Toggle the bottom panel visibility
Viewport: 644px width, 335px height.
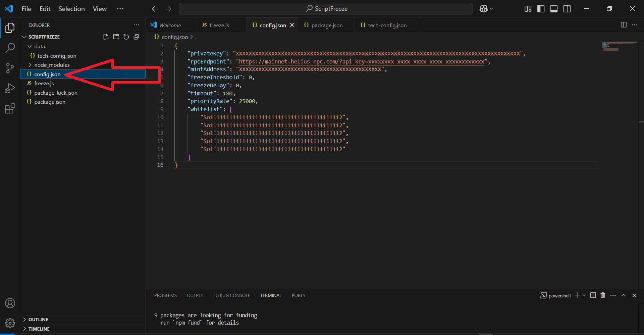point(554,9)
